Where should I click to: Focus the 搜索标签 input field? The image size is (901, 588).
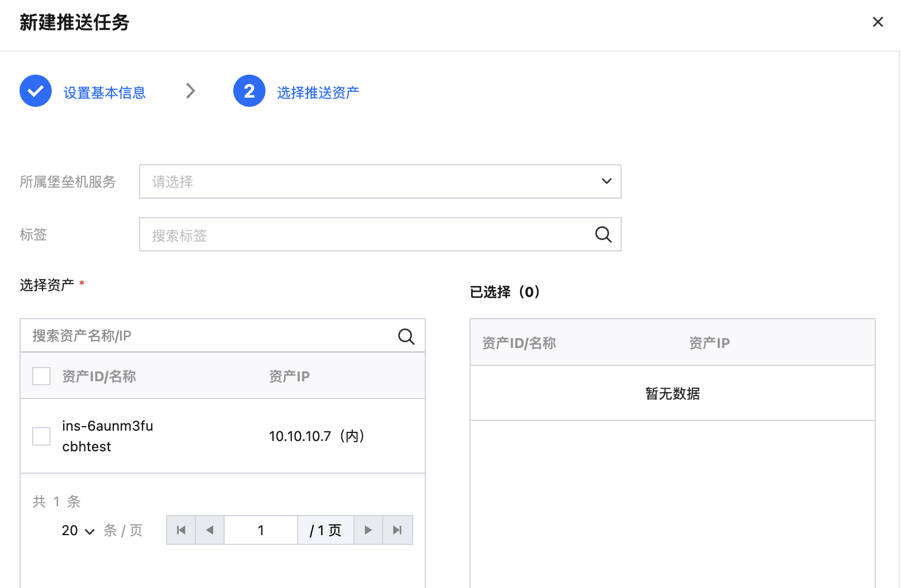tap(368, 235)
